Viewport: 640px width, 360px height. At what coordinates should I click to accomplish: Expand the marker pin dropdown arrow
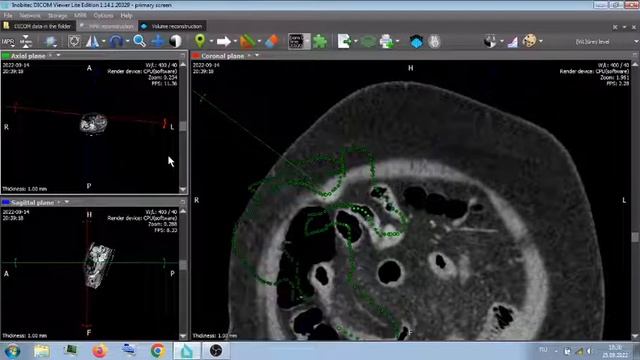pyautogui.click(x=211, y=41)
